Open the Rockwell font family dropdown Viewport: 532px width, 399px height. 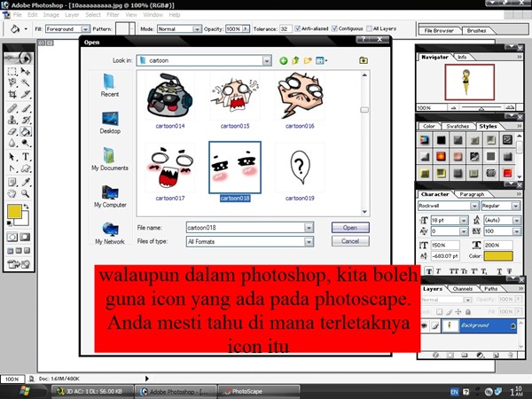click(473, 206)
